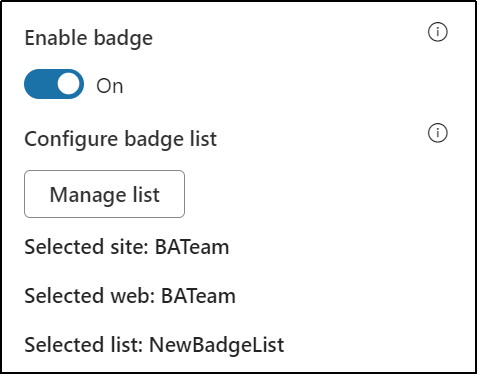Select the "Enable badge" heading text
The width and height of the screenshot is (478, 375).
[x=89, y=39]
